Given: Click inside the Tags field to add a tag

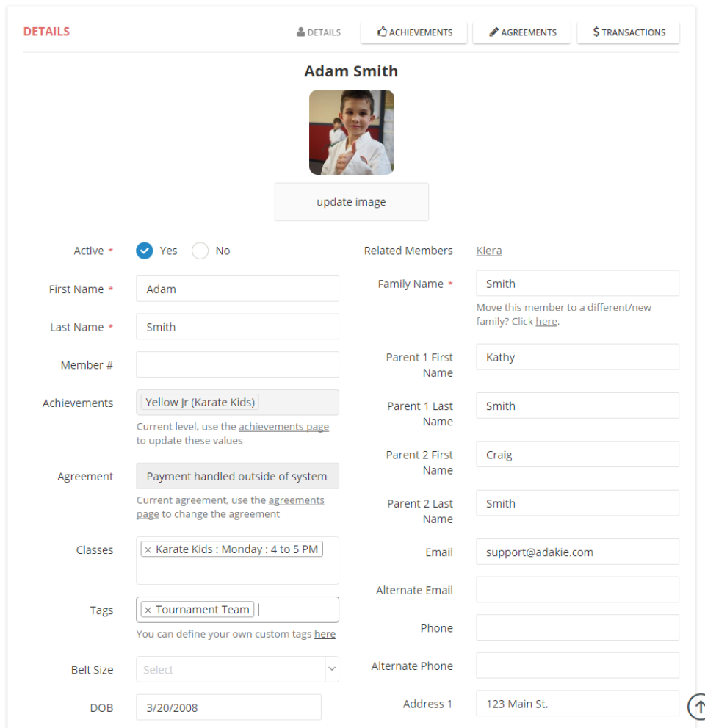Looking at the screenshot, I should (x=279, y=609).
